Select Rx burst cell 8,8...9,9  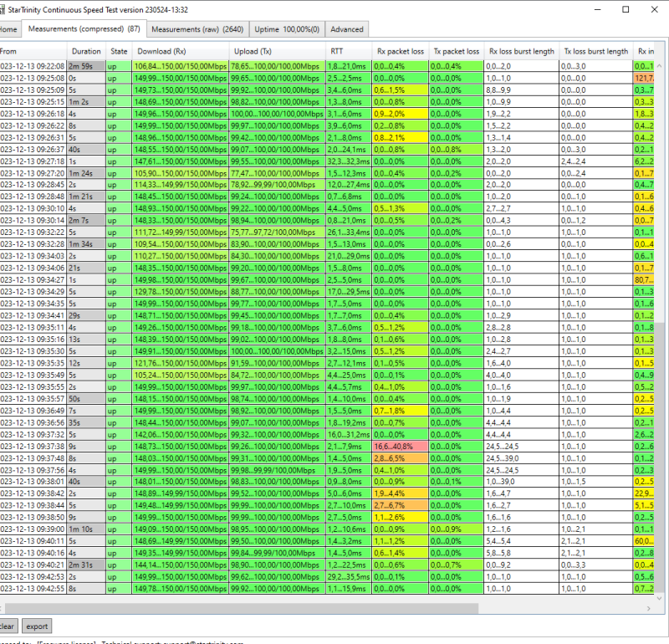click(x=521, y=90)
